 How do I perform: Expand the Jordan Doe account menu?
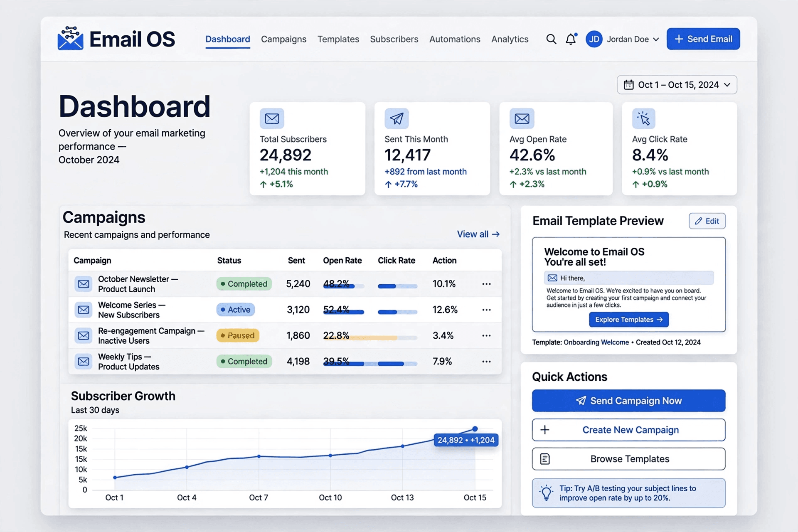click(x=656, y=39)
